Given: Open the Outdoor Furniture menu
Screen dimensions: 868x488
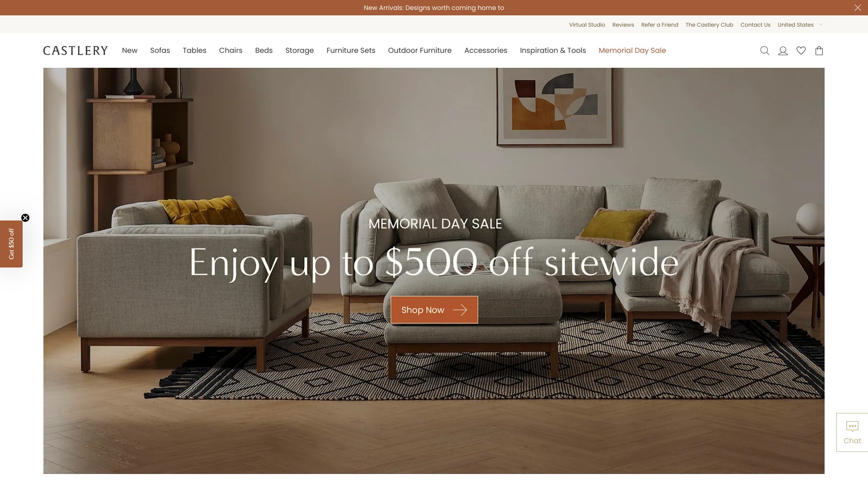Looking at the screenshot, I should coord(420,51).
